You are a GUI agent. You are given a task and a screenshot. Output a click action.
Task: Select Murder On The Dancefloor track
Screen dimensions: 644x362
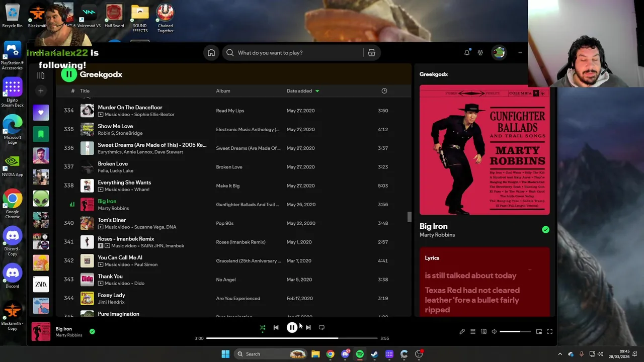(130, 107)
